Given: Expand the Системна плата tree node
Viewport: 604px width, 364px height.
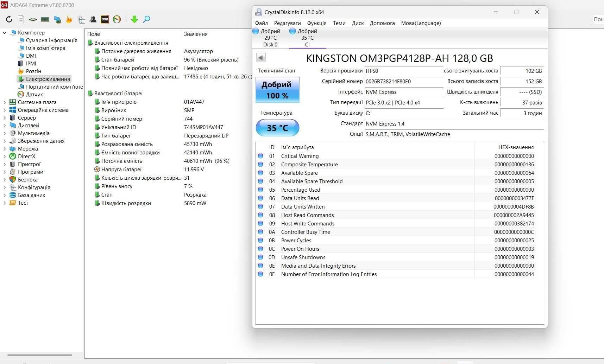Looking at the screenshot, I should tap(5, 102).
